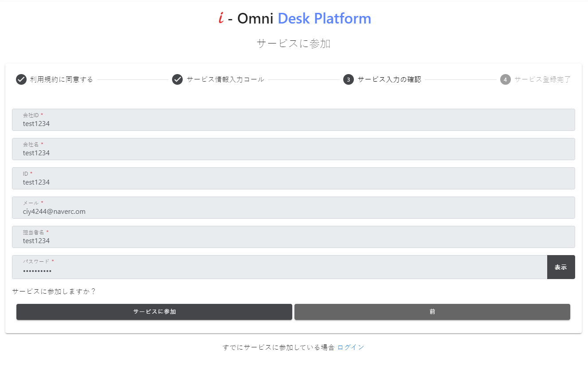Click the すでにサービスに参加している場合 text

pyautogui.click(x=278, y=347)
